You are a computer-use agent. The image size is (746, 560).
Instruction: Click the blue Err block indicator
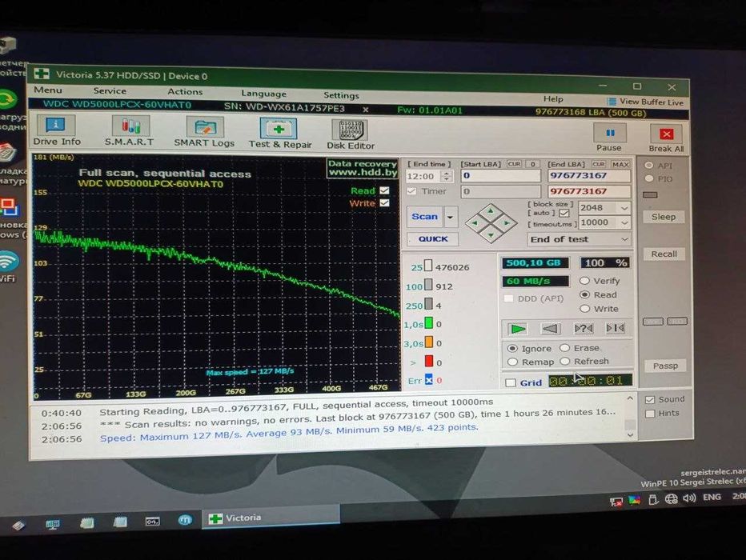429,380
